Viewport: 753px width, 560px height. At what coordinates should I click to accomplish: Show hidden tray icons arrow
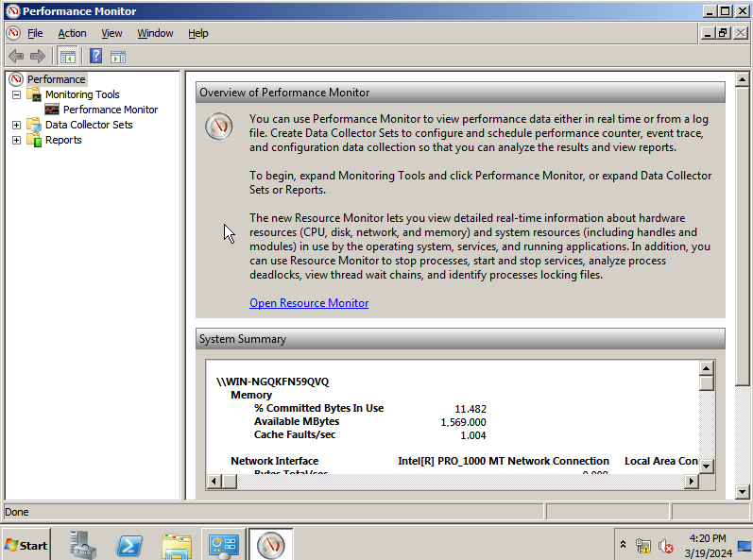coord(623,544)
